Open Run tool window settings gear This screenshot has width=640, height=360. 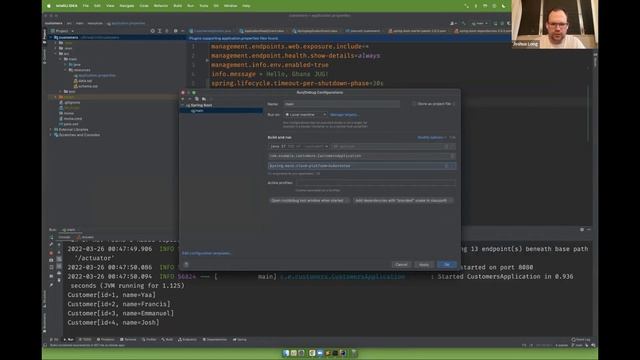pos(582,230)
